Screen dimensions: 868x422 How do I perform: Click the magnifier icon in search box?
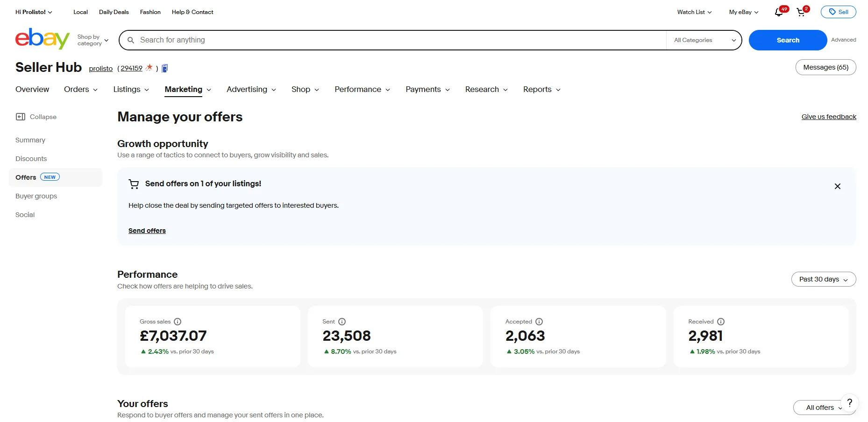coord(131,40)
